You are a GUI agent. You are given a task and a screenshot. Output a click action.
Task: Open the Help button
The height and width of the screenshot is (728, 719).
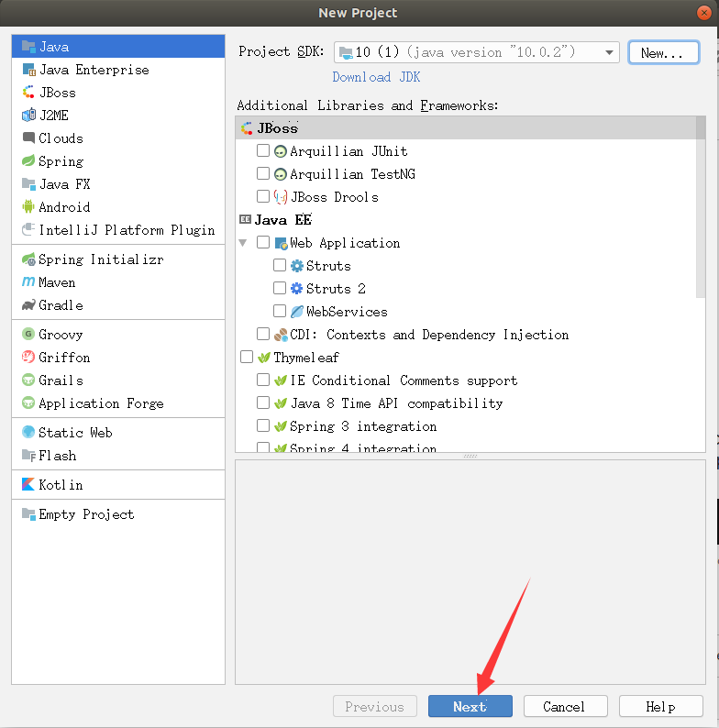[x=660, y=706]
